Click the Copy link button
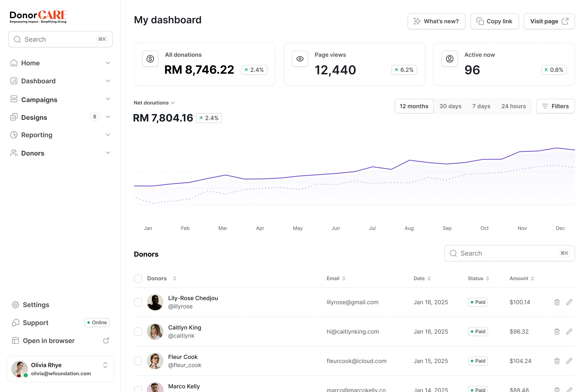This screenshot has height=392, width=588. click(x=494, y=21)
